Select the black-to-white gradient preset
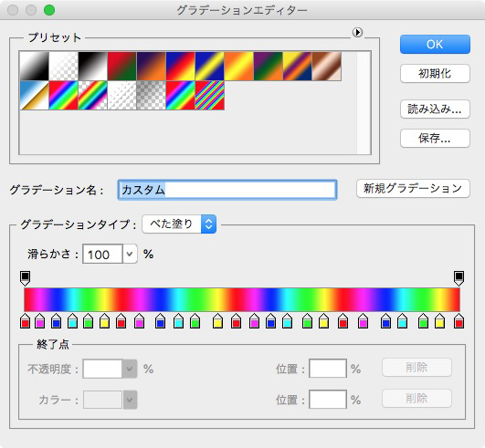 click(x=92, y=66)
